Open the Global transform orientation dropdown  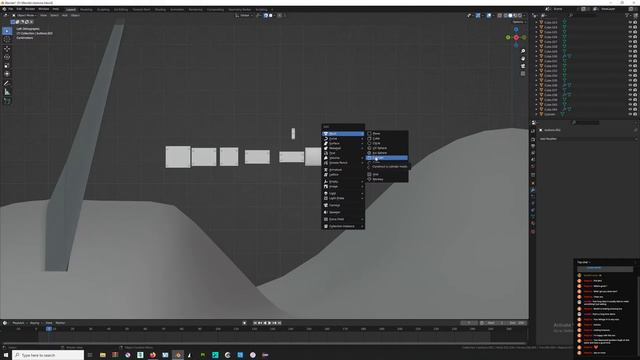(244, 16)
